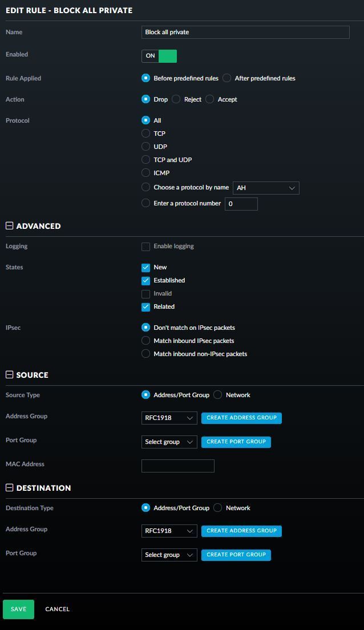Collapse the Source section
This screenshot has width=364, height=630.
pos(9,375)
